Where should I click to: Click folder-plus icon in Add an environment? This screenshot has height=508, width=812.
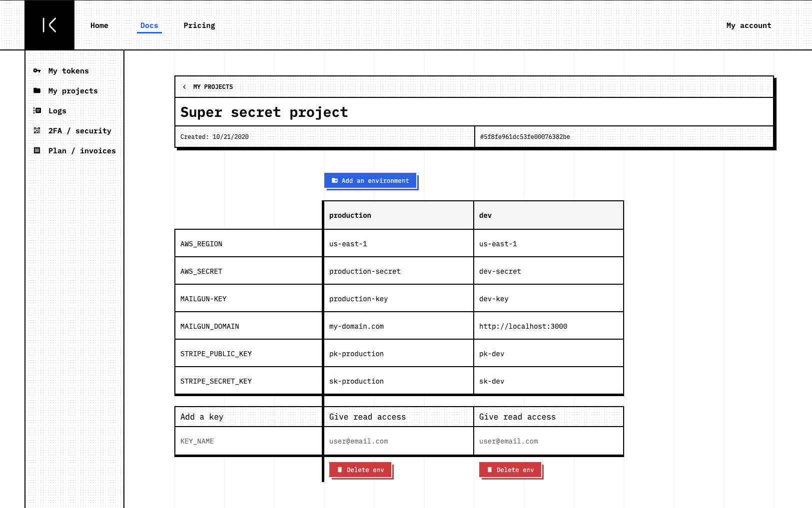(x=335, y=181)
